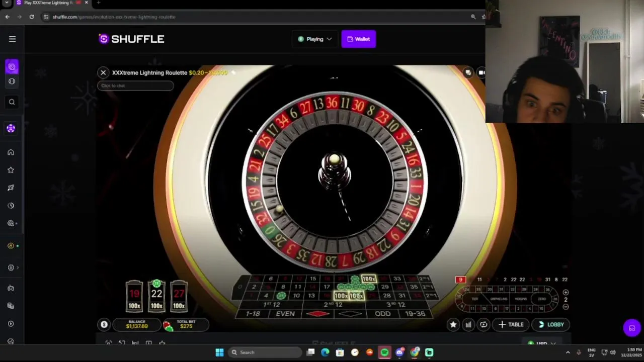Open the play-circle live icon in sidebar
Image resolution: width=644 pixels, height=362 pixels.
11,324
